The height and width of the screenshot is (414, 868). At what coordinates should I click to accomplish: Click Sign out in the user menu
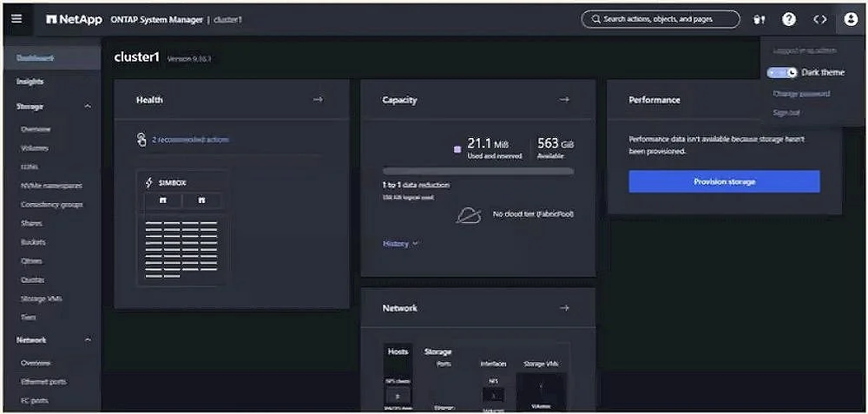coord(786,112)
